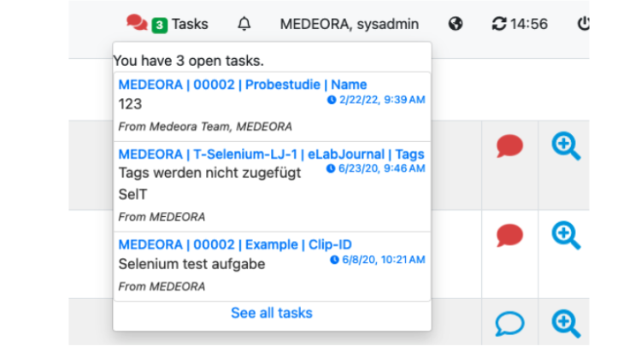This screenshot has width=641, height=364.
Task: Click the power logout icon
Action: [584, 24]
